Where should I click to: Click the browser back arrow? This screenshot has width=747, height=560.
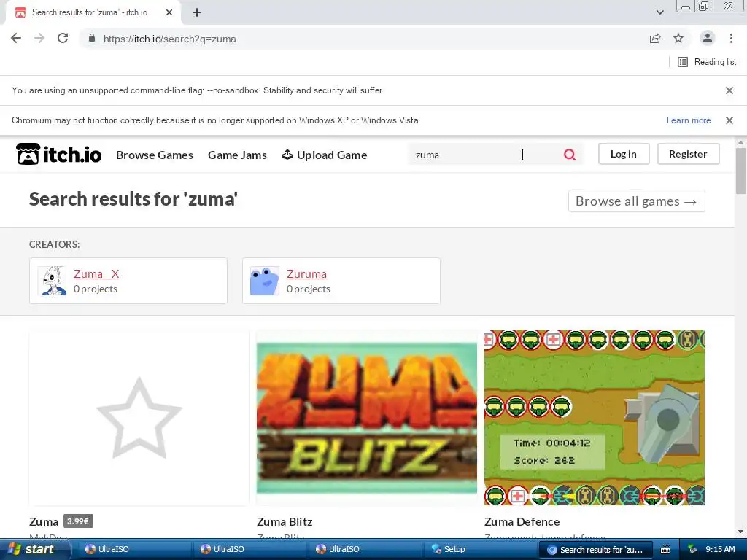tap(16, 38)
